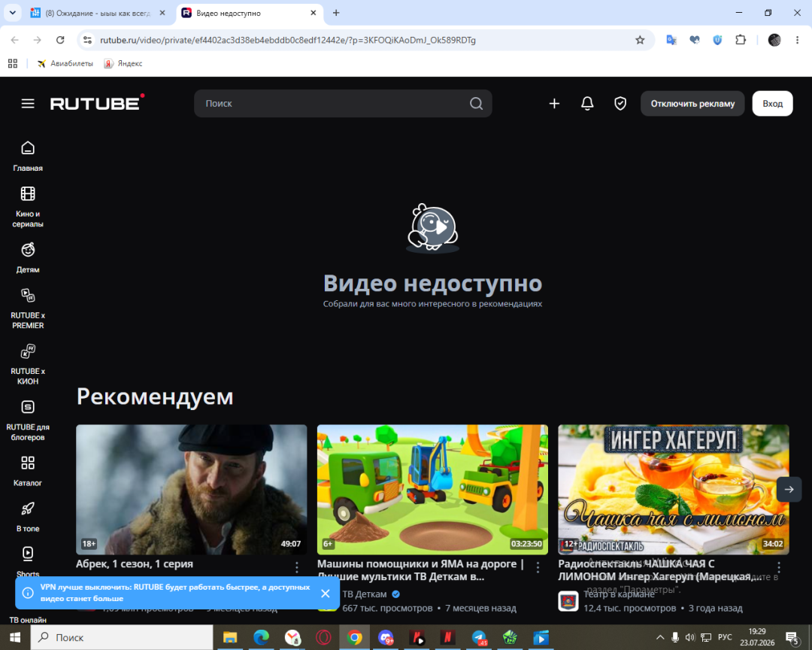Screen dimensions: 812x650
Task: Open the Авиабилеты bookmark
Action: tap(65, 63)
